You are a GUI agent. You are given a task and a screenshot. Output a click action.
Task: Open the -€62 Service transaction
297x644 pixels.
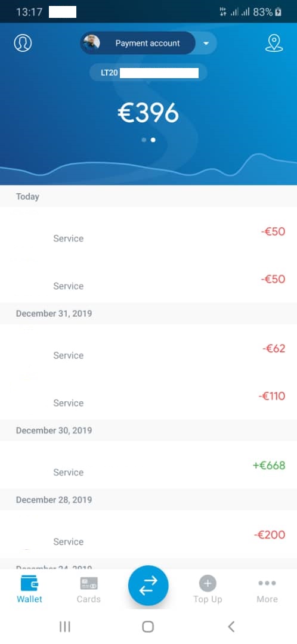pyautogui.click(x=148, y=348)
